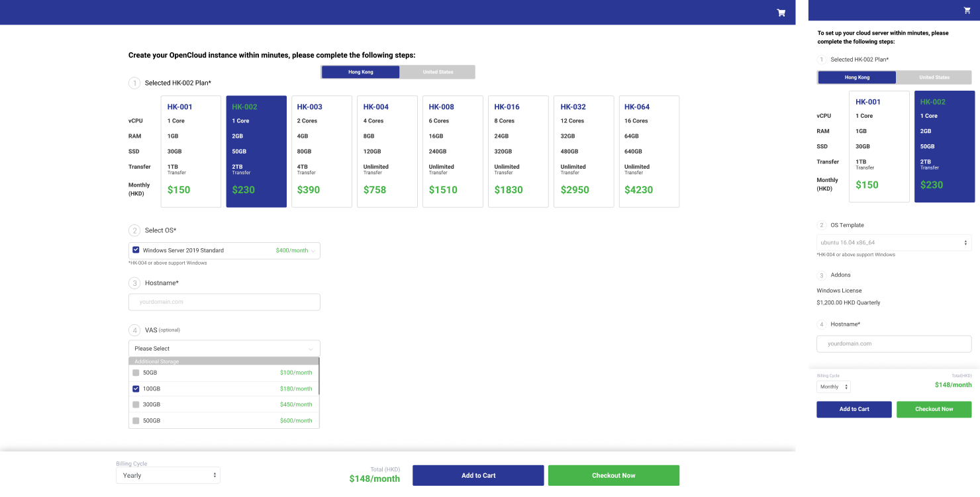This screenshot has height=497, width=980.
Task: Uncheck Windows Server 2019 Standard checkbox
Action: [x=136, y=250]
